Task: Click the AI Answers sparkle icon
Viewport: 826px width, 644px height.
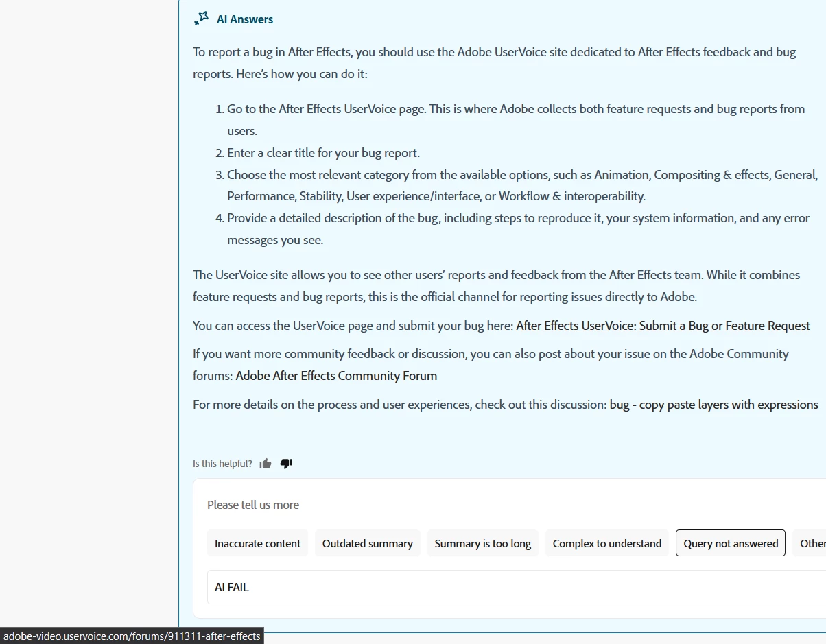Action: 201,19
